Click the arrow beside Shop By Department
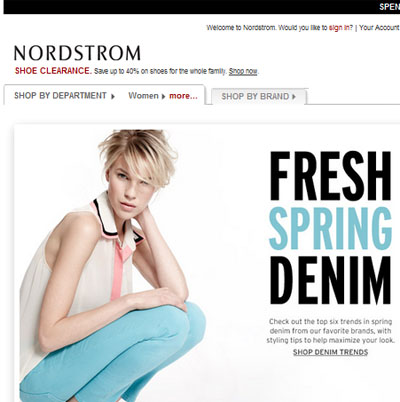The width and height of the screenshot is (400, 402). (x=113, y=96)
